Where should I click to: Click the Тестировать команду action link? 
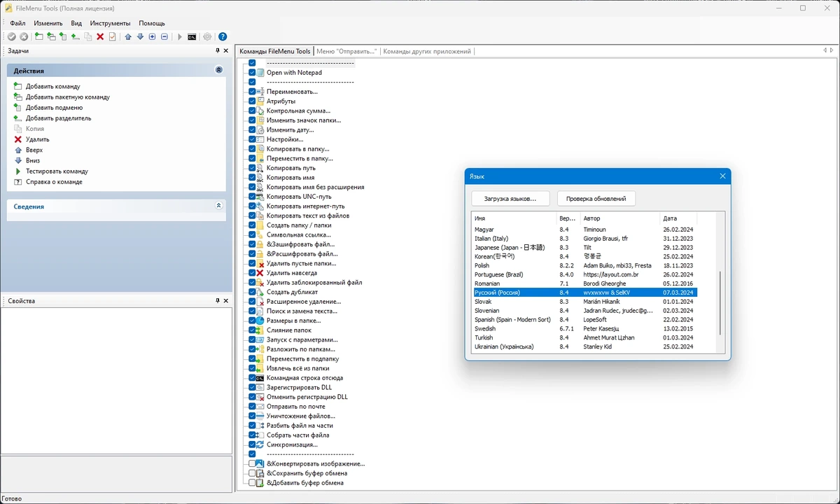[x=57, y=171]
